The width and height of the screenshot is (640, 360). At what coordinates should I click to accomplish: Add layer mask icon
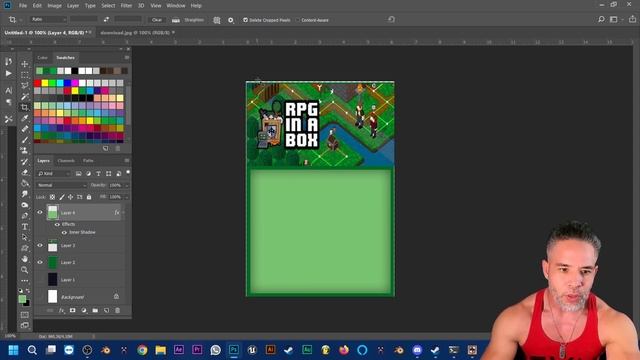[x=72, y=311]
